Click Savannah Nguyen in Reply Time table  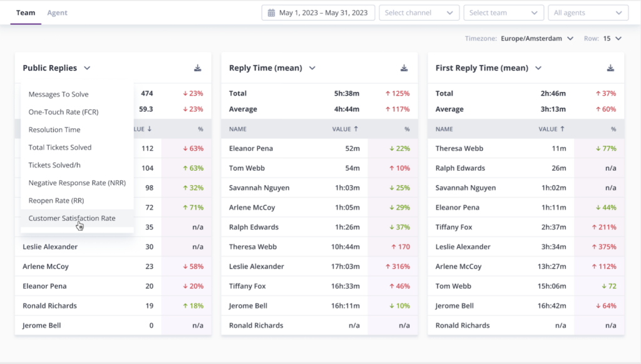[x=259, y=188]
